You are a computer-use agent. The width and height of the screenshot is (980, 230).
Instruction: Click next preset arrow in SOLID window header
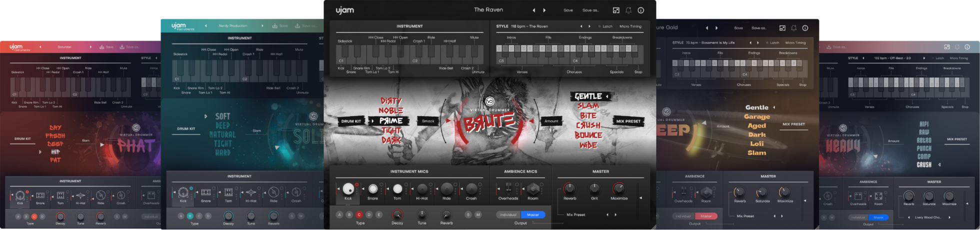click(262, 25)
